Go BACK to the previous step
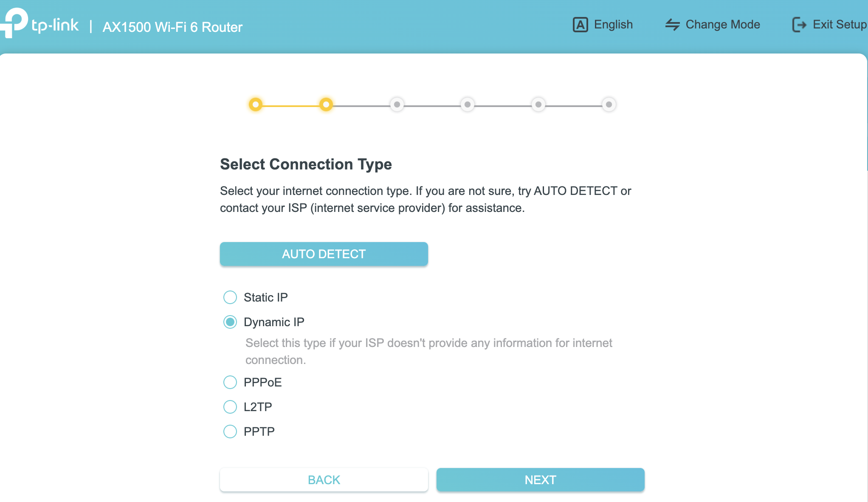Image resolution: width=868 pixels, height=502 pixels. [324, 480]
